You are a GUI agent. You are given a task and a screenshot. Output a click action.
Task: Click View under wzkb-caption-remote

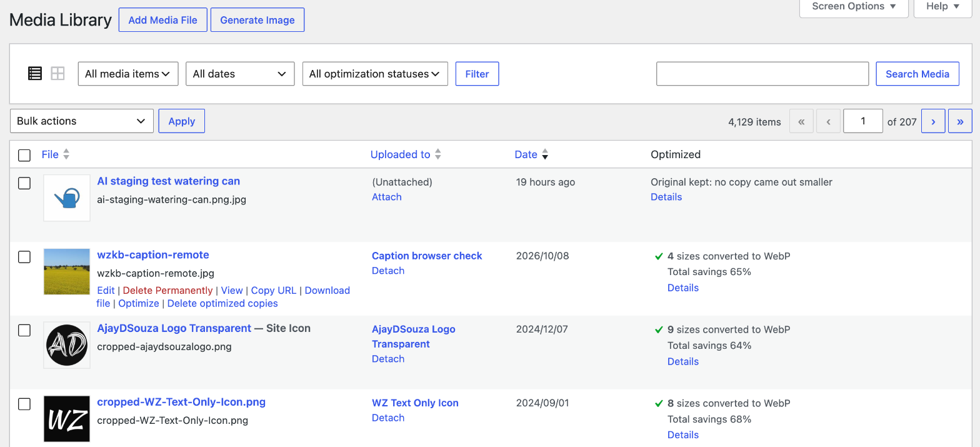coord(232,290)
